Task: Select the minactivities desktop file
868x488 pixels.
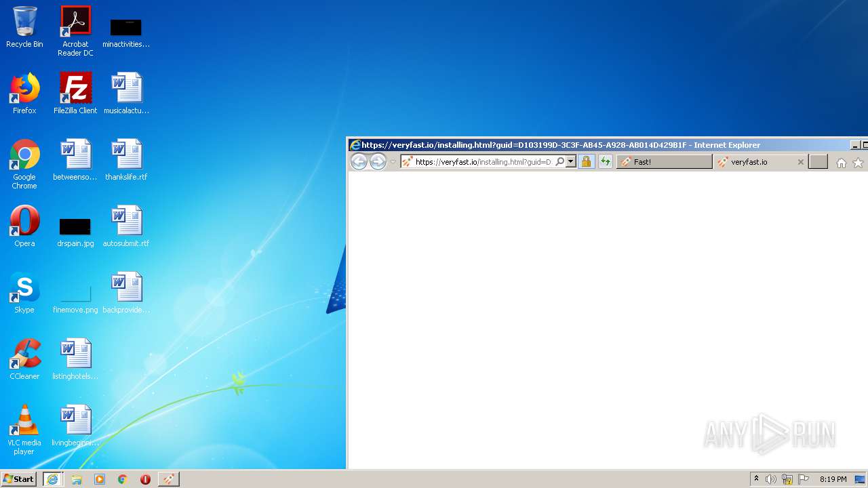Action: [126, 33]
